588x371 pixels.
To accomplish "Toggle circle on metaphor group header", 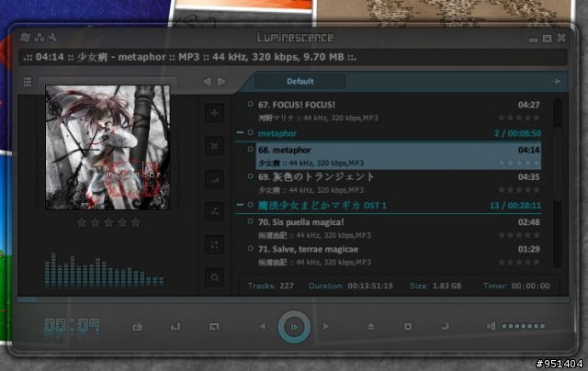I will [x=250, y=132].
